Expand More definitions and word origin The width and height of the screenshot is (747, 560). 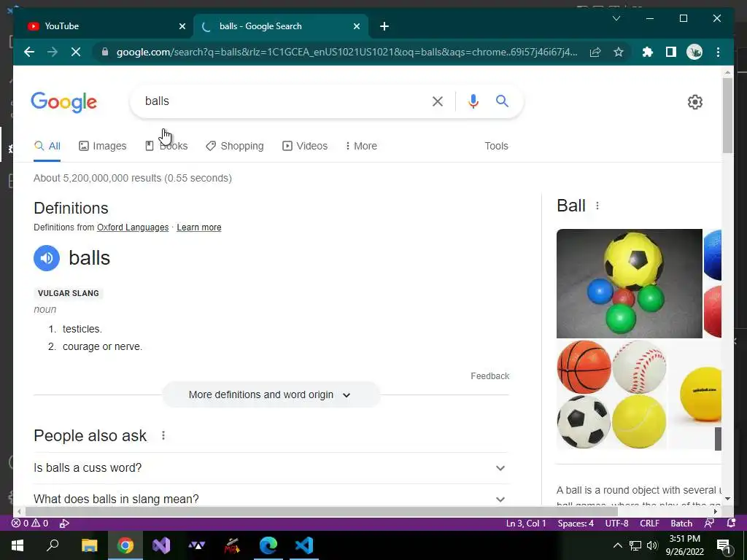(271, 394)
